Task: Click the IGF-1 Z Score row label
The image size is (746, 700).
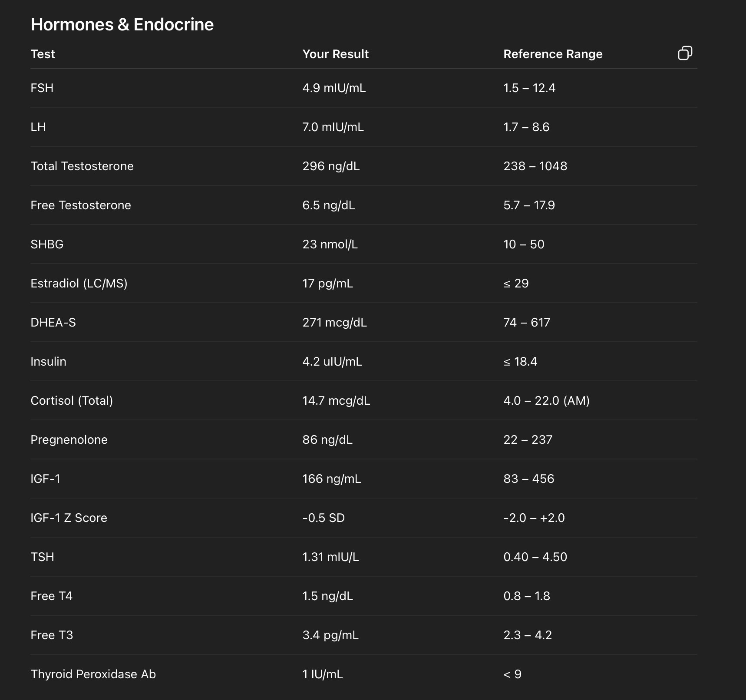Action: click(x=69, y=518)
